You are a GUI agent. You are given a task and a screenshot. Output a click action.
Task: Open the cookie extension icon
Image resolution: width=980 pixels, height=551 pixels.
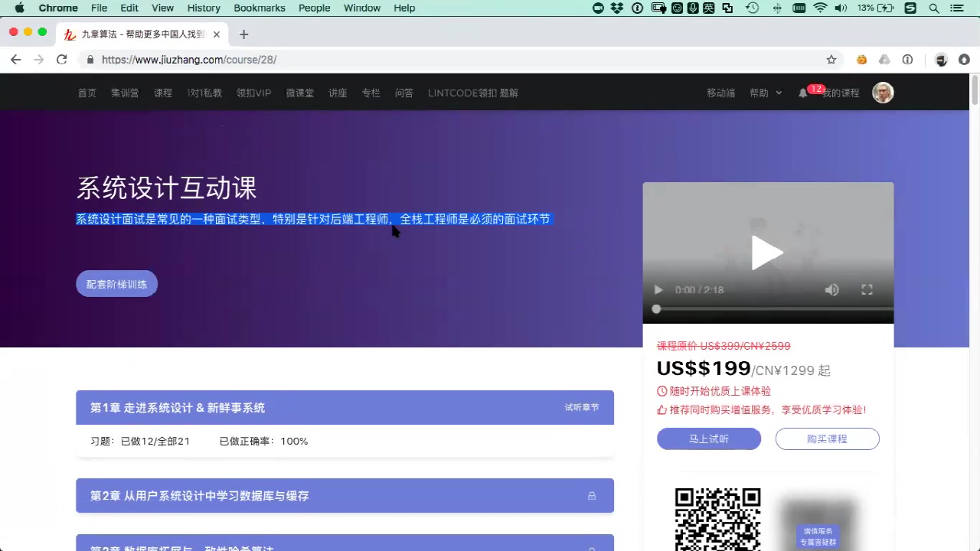tap(862, 60)
